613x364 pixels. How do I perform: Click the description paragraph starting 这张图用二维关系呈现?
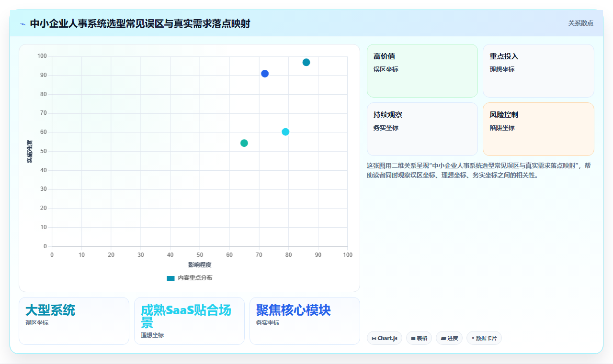click(x=480, y=170)
